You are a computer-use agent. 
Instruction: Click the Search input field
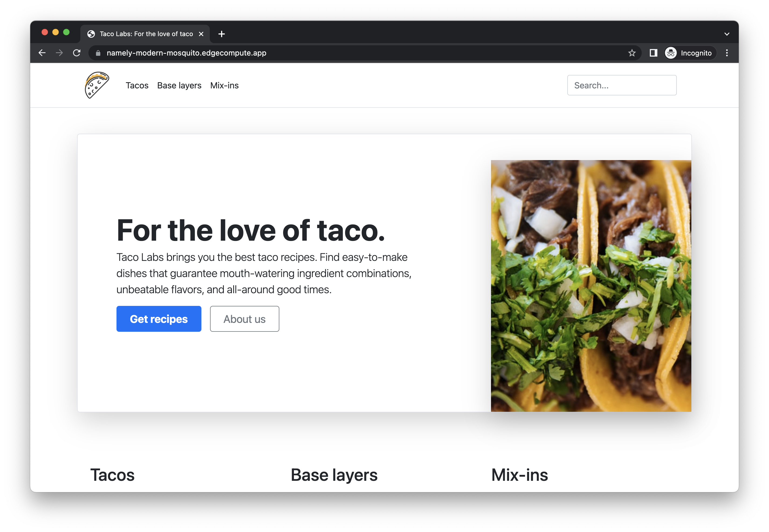(621, 85)
